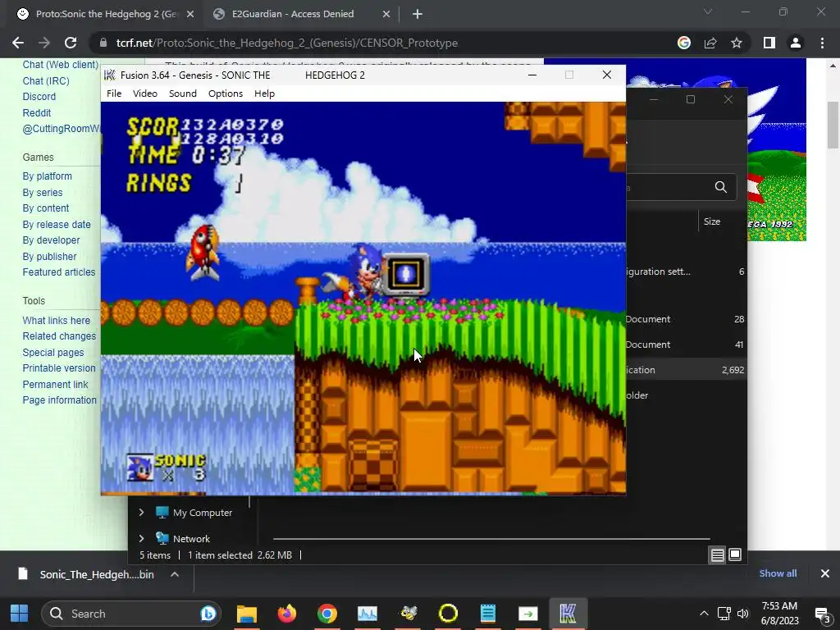Viewport: 840px width, 630px height.
Task: Close the Proto:Sonic the Hedgehog 2 tab
Action: pyautogui.click(x=190, y=14)
